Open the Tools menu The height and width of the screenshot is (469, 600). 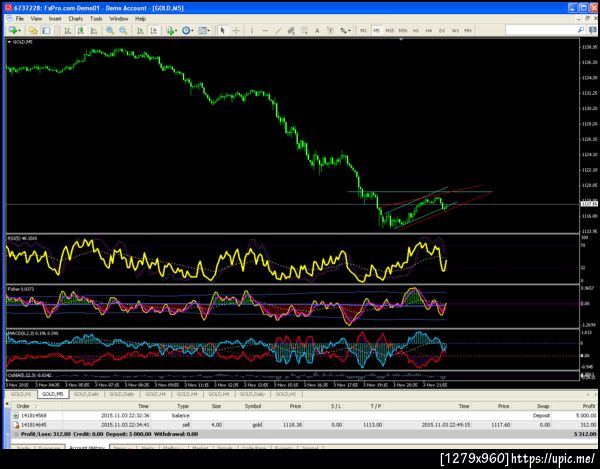coord(96,18)
